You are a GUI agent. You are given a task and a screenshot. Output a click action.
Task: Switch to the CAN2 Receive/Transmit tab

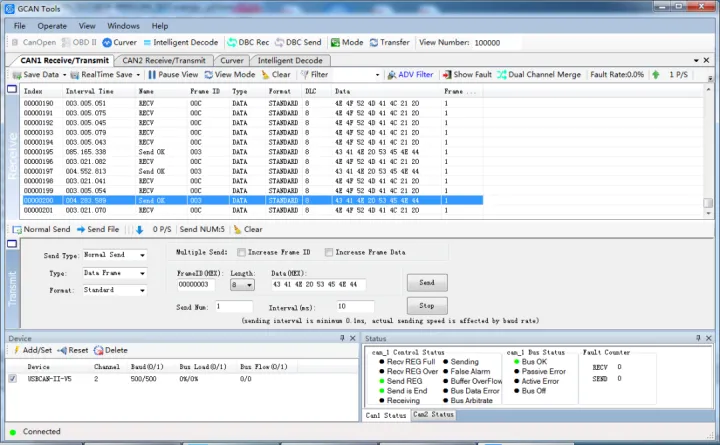163,60
